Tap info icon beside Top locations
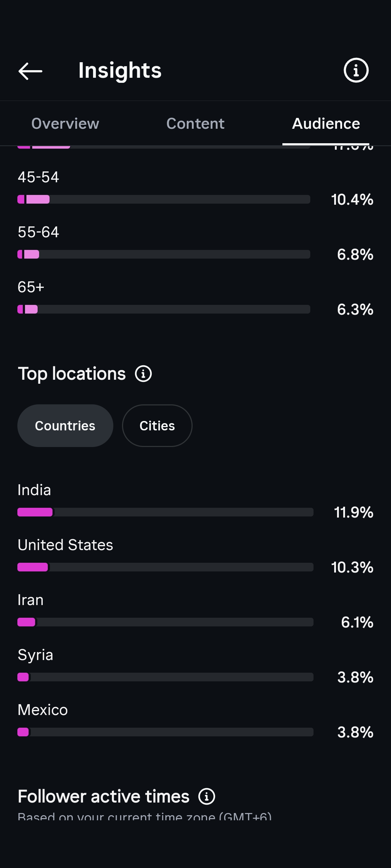The width and height of the screenshot is (391, 868). click(x=143, y=374)
